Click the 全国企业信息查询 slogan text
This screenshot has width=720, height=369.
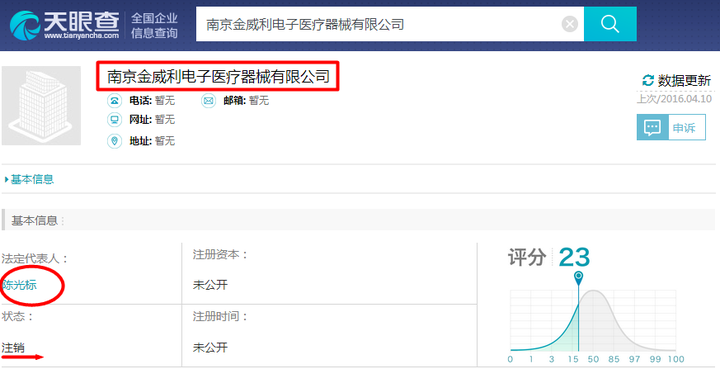pyautogui.click(x=154, y=25)
